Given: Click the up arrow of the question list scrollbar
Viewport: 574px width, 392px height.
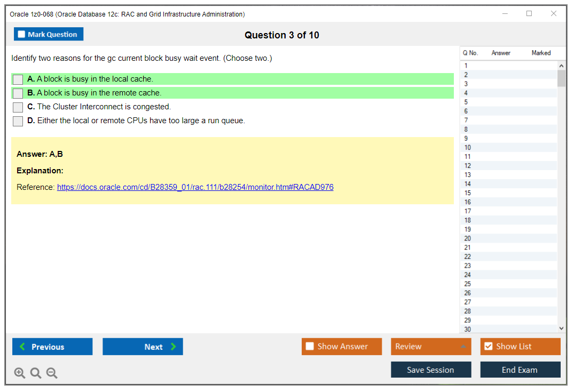Looking at the screenshot, I should click(561, 65).
